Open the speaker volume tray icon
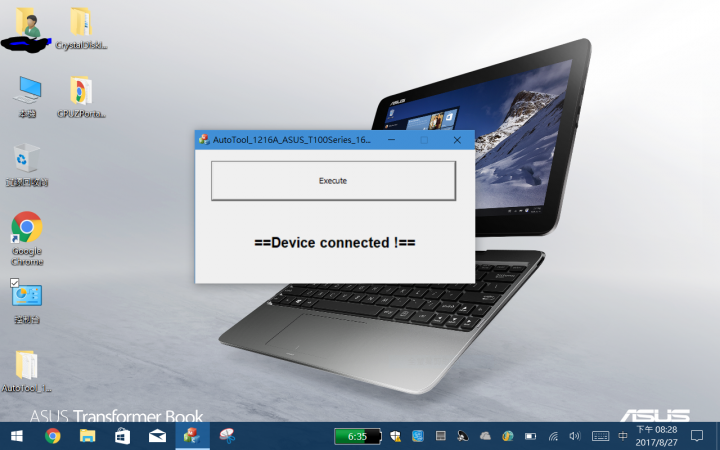The height and width of the screenshot is (450, 720). click(575, 436)
